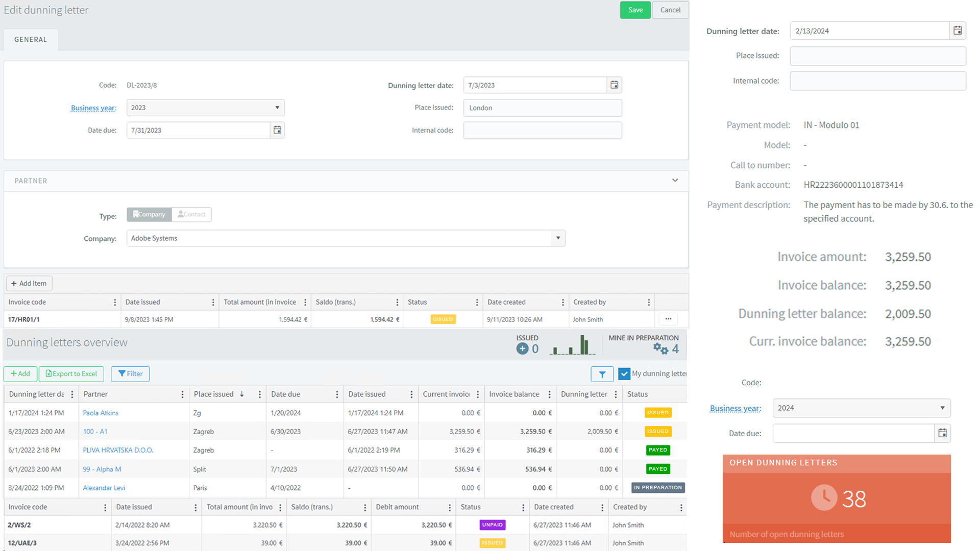Click the Business year label link in edit form
The image size is (980, 551).
pyautogui.click(x=93, y=108)
